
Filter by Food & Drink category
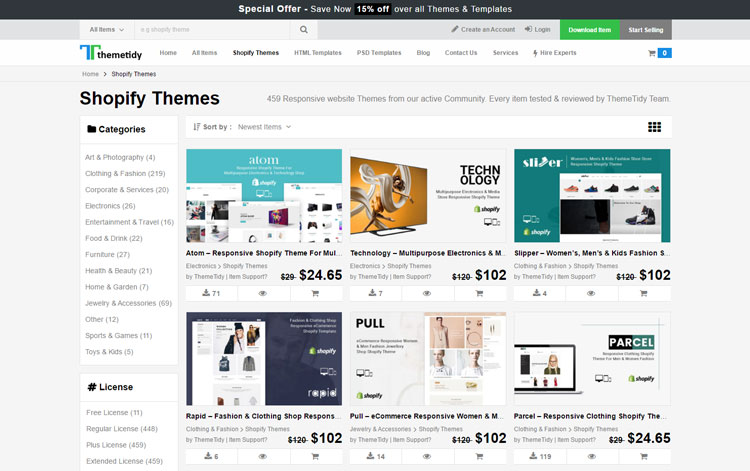tap(113, 239)
